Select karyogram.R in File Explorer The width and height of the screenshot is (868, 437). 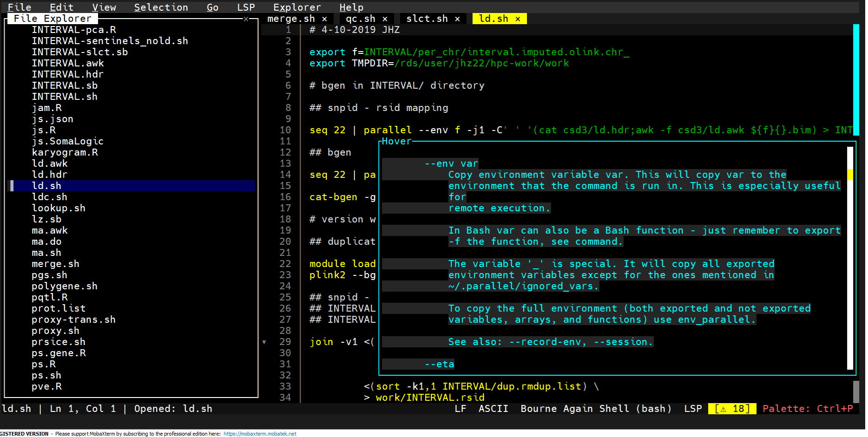(65, 152)
